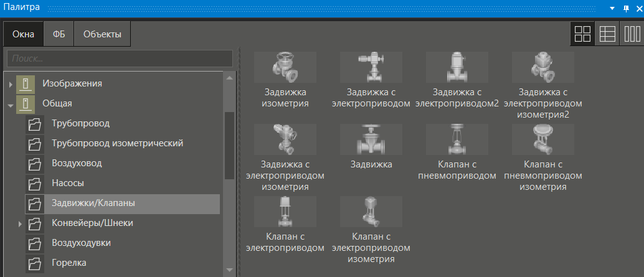Click the Конвейеры/Шнеки folder icon
This screenshot has width=644, height=277.
pyautogui.click(x=35, y=223)
